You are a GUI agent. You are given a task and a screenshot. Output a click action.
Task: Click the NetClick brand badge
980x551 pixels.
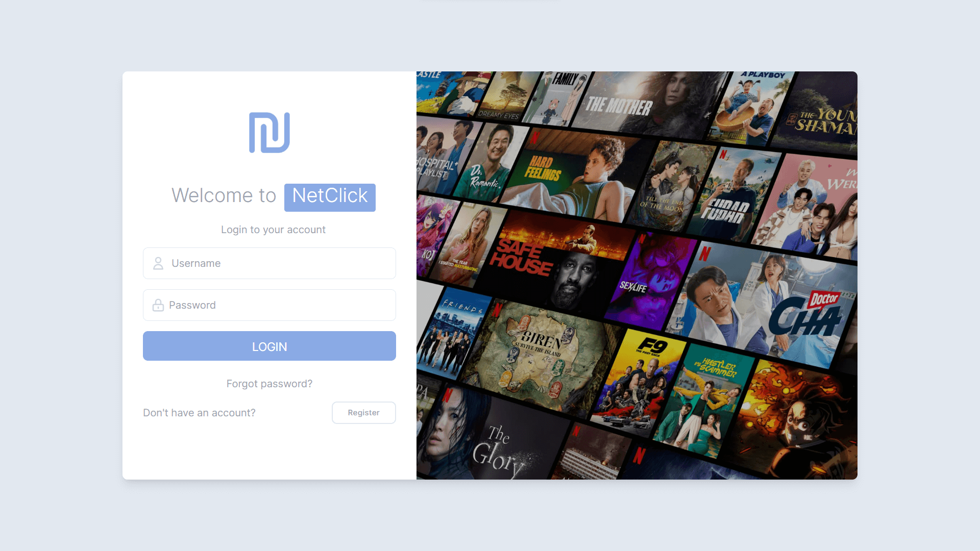click(x=330, y=197)
